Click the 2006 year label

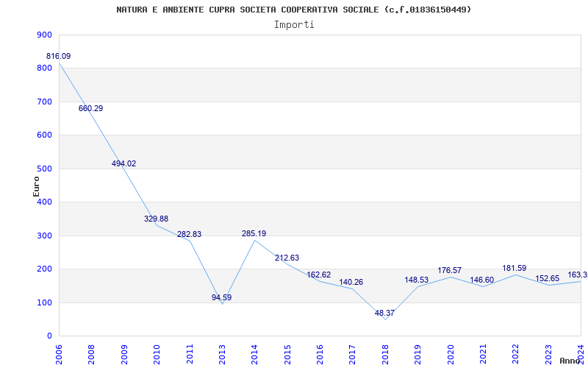click(x=59, y=354)
